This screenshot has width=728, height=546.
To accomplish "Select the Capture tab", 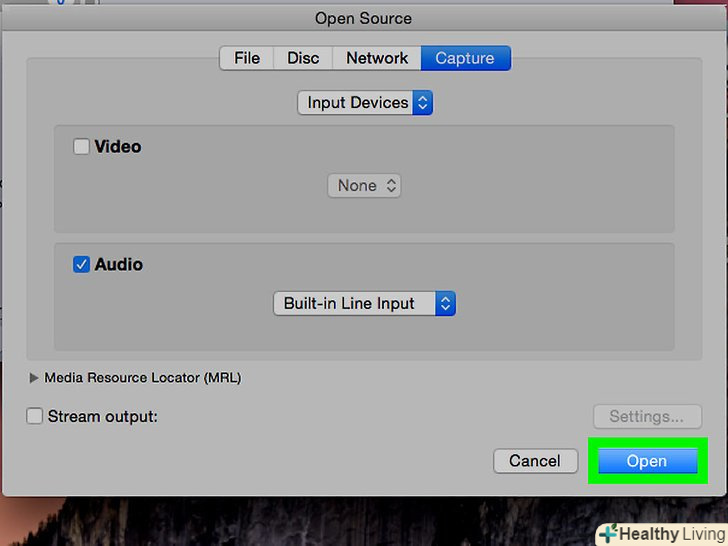I will pyautogui.click(x=465, y=58).
